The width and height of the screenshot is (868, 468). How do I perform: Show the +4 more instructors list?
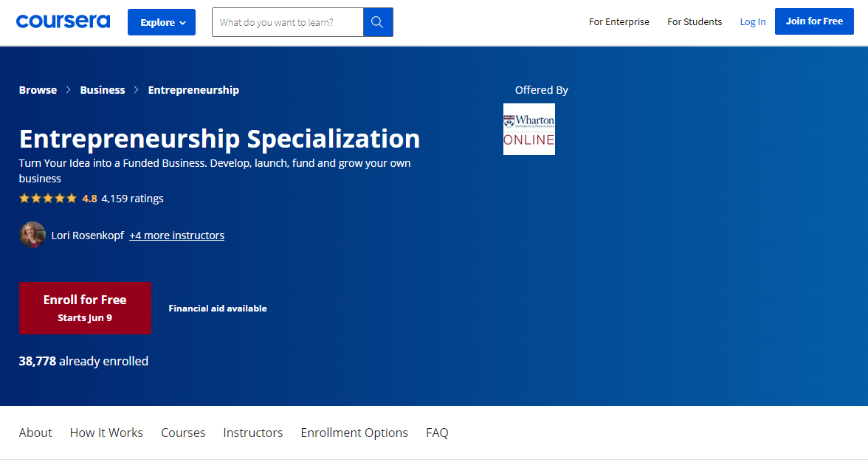click(176, 235)
